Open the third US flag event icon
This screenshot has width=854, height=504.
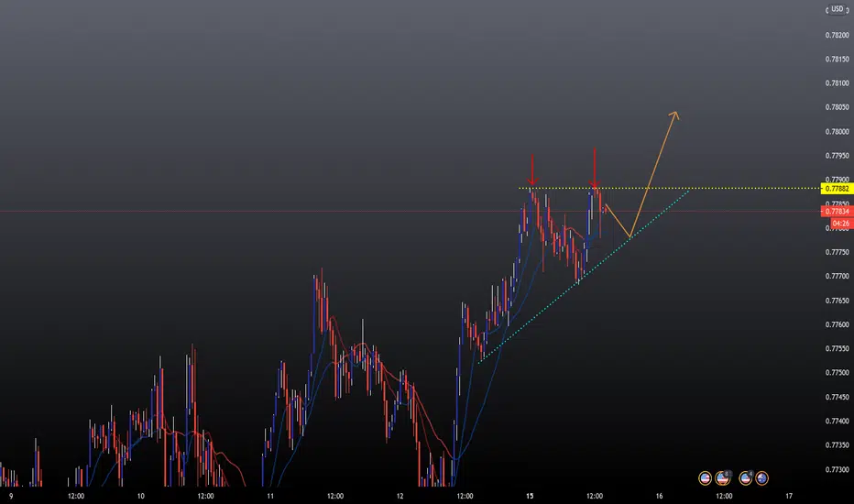(746, 478)
